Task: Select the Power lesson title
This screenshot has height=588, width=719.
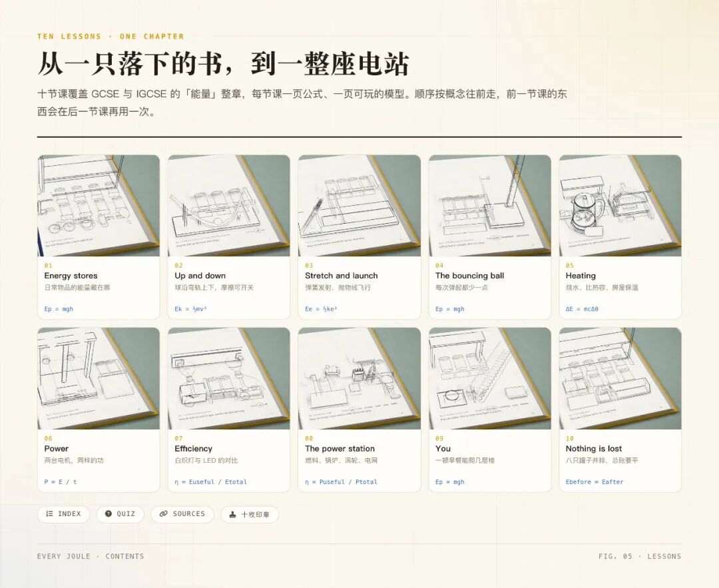Action: point(56,449)
